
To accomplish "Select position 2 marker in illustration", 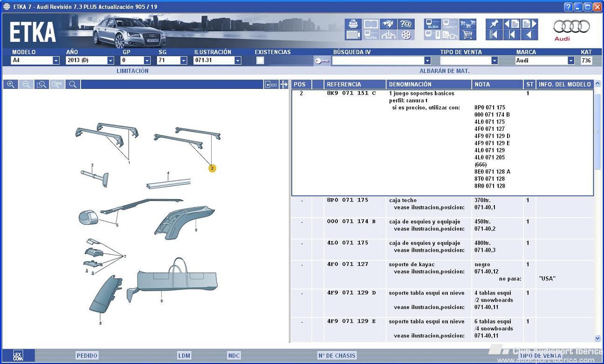I will [212, 168].
